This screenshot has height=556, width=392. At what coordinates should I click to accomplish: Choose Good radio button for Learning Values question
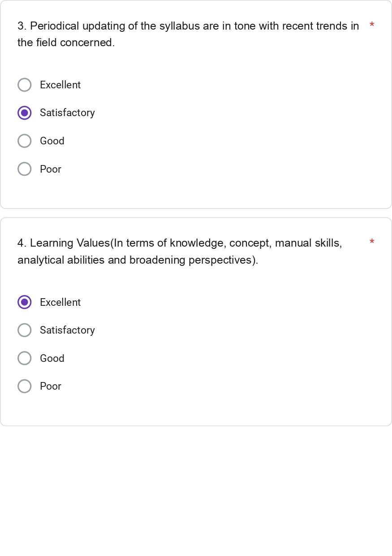coord(25,358)
